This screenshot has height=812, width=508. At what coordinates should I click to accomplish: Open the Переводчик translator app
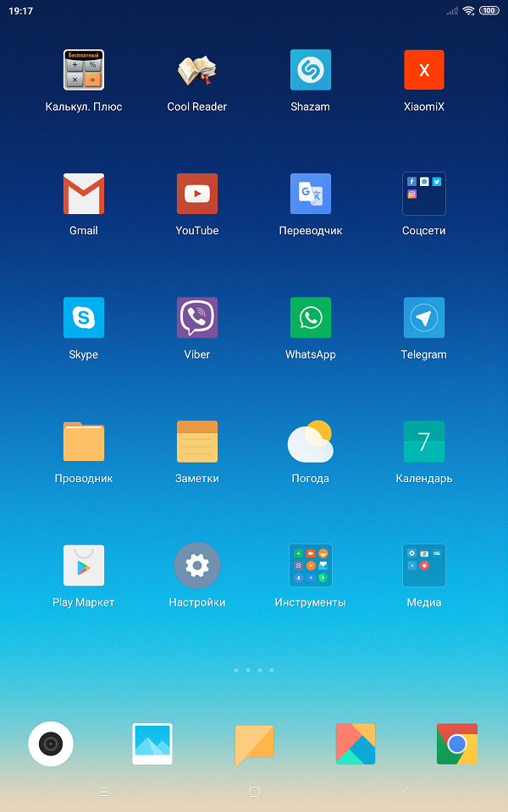(x=311, y=194)
